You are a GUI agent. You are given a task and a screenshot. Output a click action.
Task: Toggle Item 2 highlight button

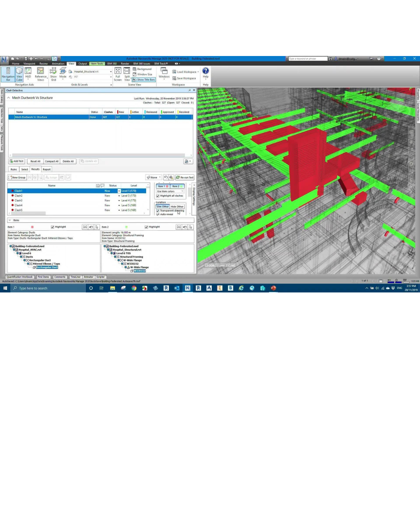coord(177,186)
